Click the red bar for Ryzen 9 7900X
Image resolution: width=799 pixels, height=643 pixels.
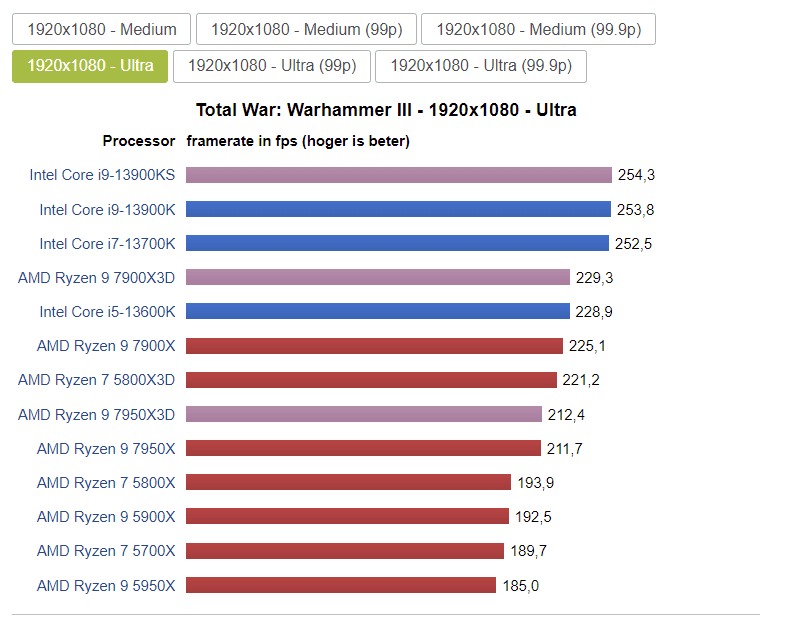pos(374,345)
